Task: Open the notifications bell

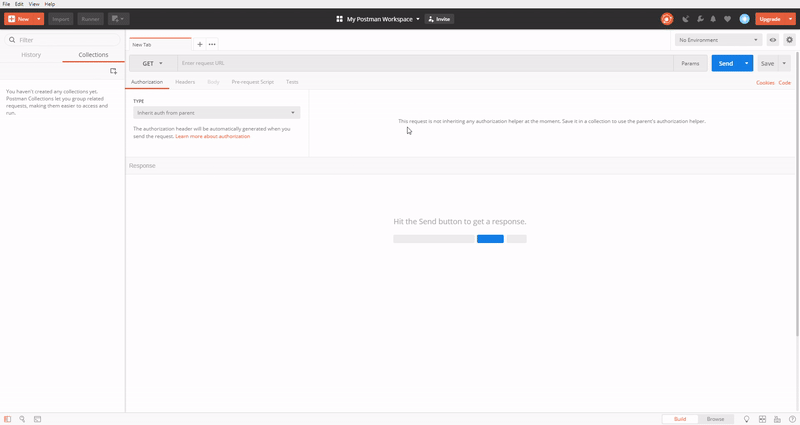Action: (x=713, y=19)
